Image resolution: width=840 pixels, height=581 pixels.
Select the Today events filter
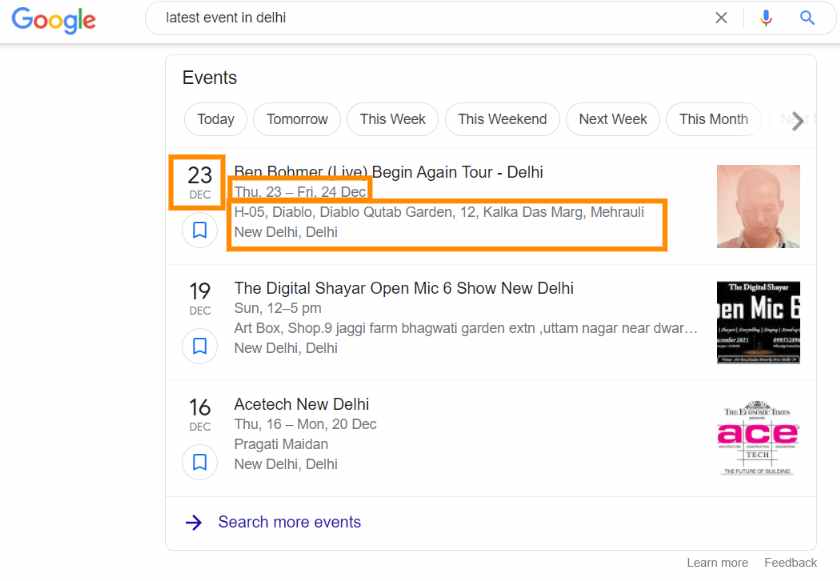click(215, 119)
